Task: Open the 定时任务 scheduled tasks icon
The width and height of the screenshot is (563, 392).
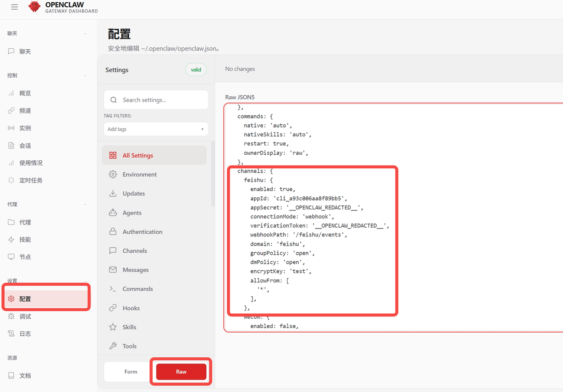Action: coord(11,180)
